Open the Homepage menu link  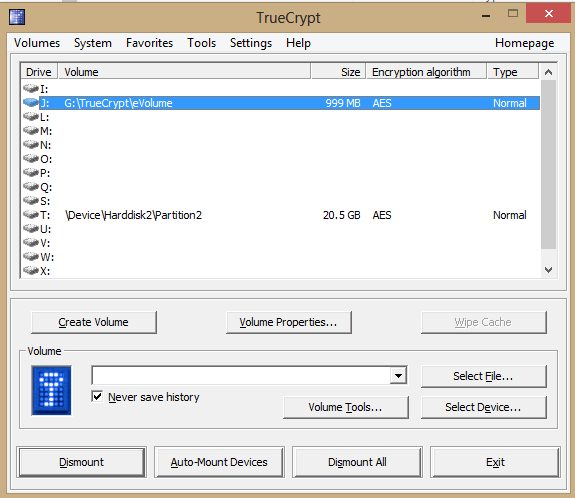click(x=524, y=43)
